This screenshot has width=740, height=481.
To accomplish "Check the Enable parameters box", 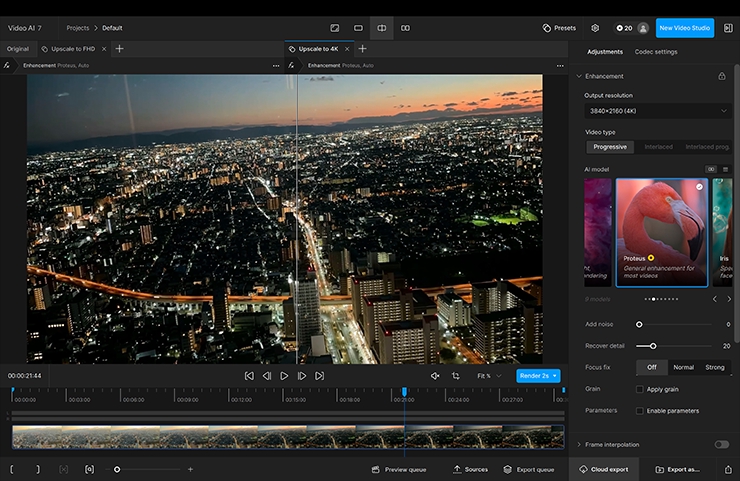I will click(640, 411).
